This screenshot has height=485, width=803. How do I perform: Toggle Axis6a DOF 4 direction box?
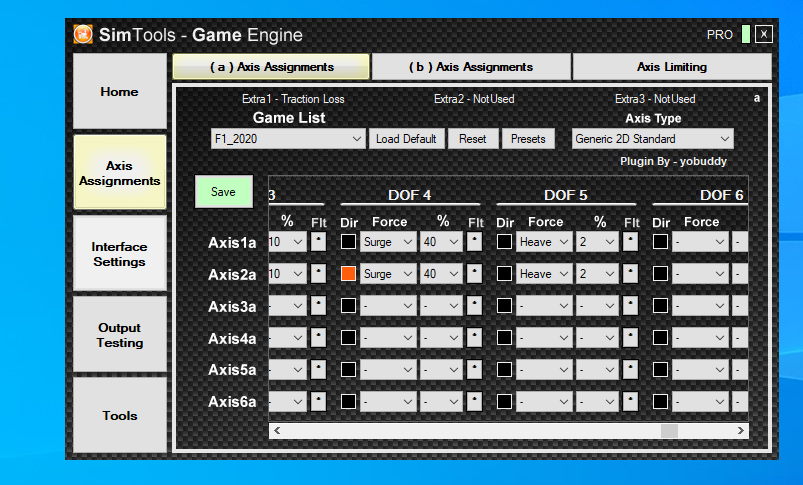point(348,402)
